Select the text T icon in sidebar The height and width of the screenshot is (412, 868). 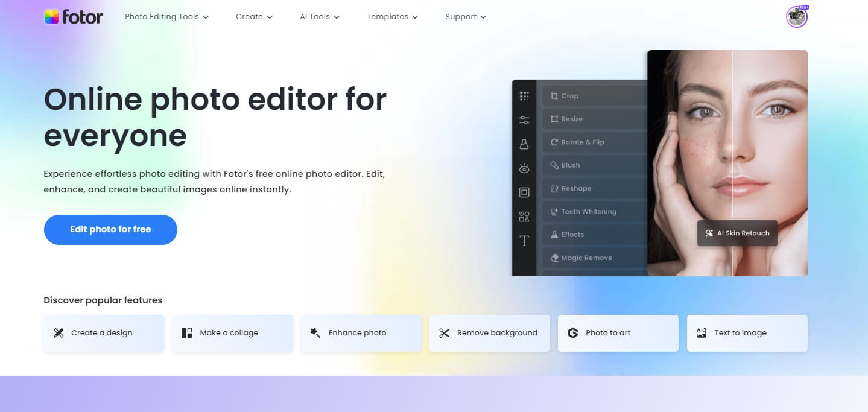tap(524, 241)
